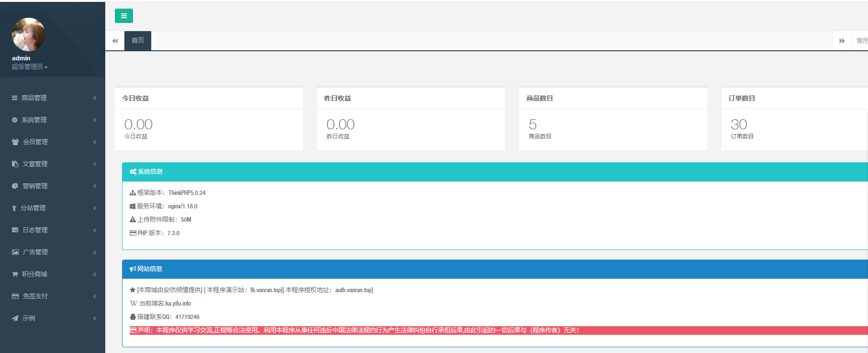The width and height of the screenshot is (868, 353).
Task: Open the 日志管理 sidebar menu
Action: pyautogui.click(x=35, y=230)
